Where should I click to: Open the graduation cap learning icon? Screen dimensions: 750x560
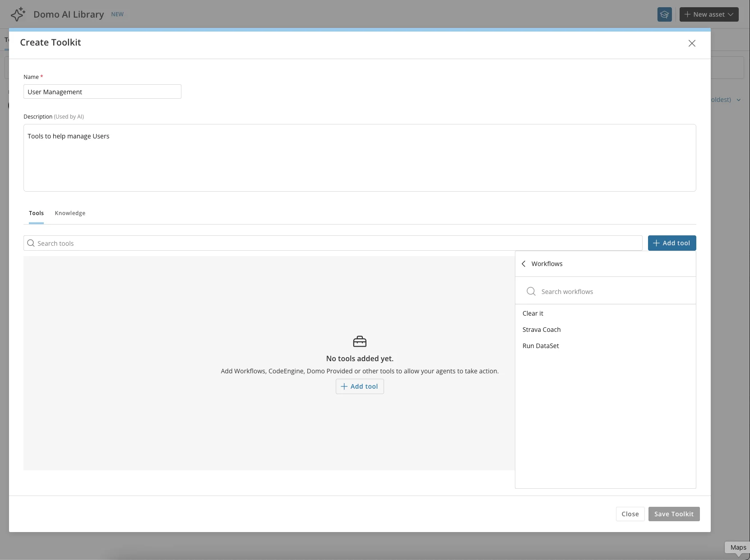pos(664,14)
